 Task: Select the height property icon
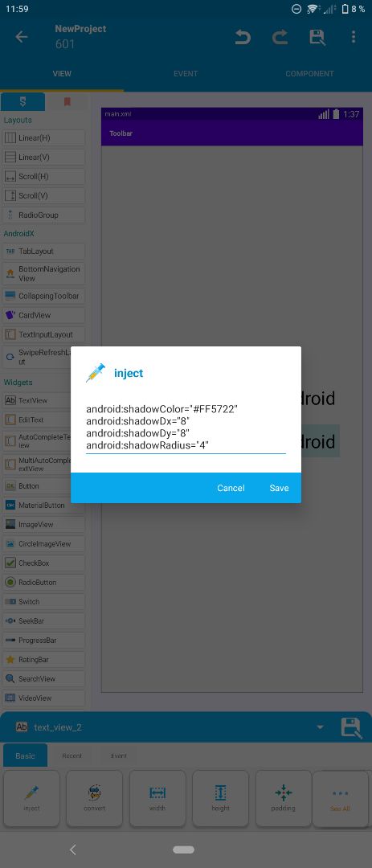tap(220, 798)
